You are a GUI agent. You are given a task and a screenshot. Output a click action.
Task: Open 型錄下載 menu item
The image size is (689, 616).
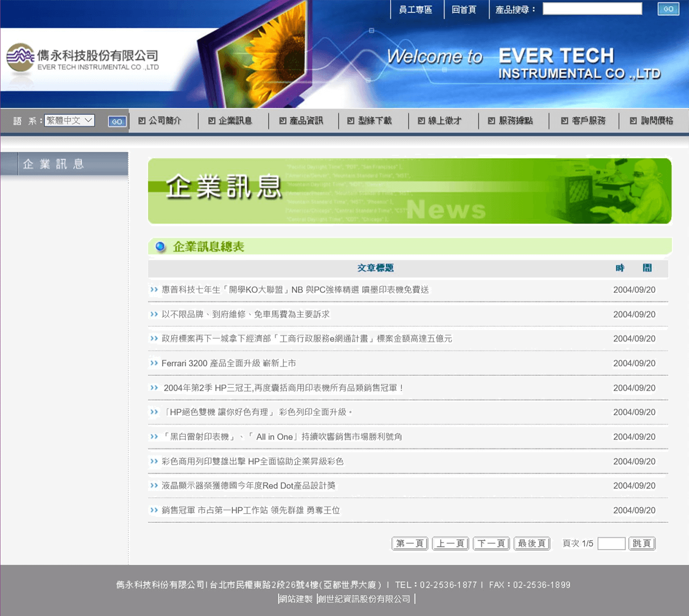pyautogui.click(x=375, y=121)
